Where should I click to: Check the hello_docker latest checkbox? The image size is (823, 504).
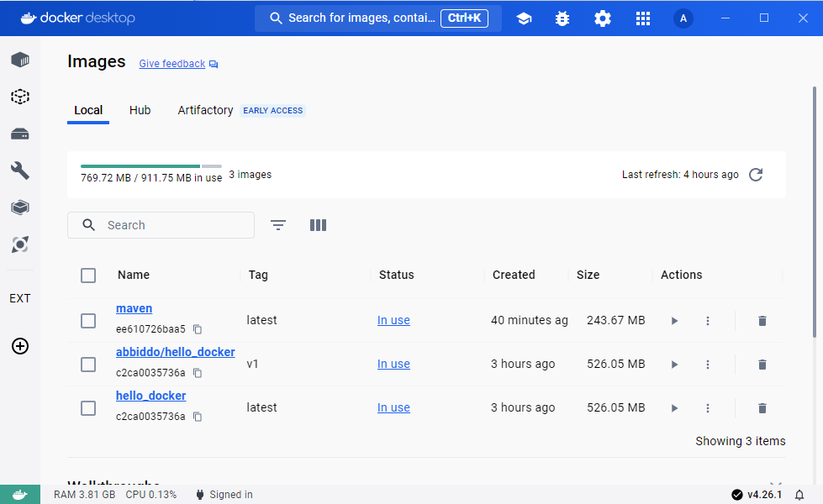point(88,408)
